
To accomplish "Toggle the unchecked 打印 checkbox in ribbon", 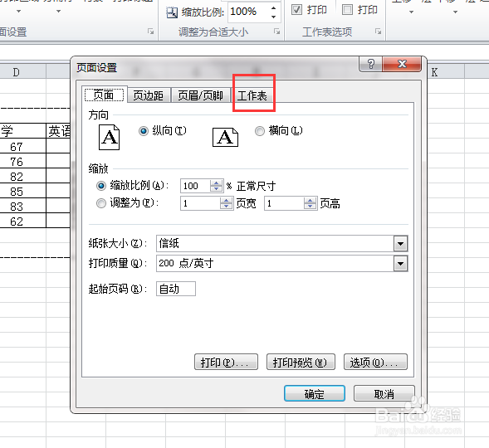I will (347, 10).
